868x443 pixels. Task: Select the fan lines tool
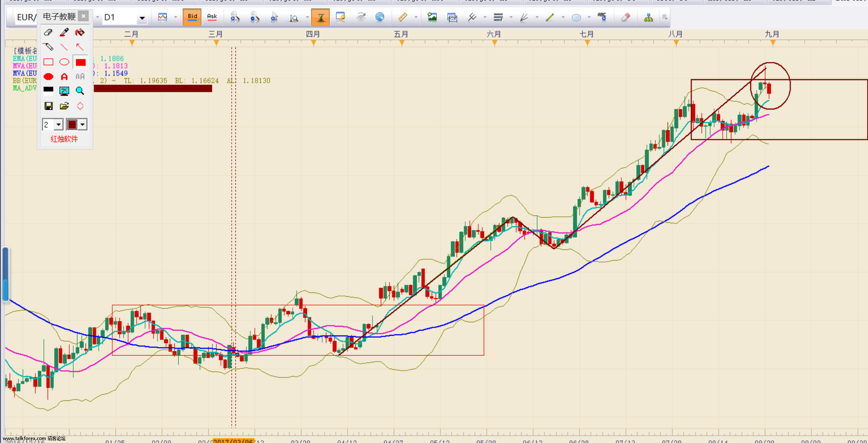[524, 17]
